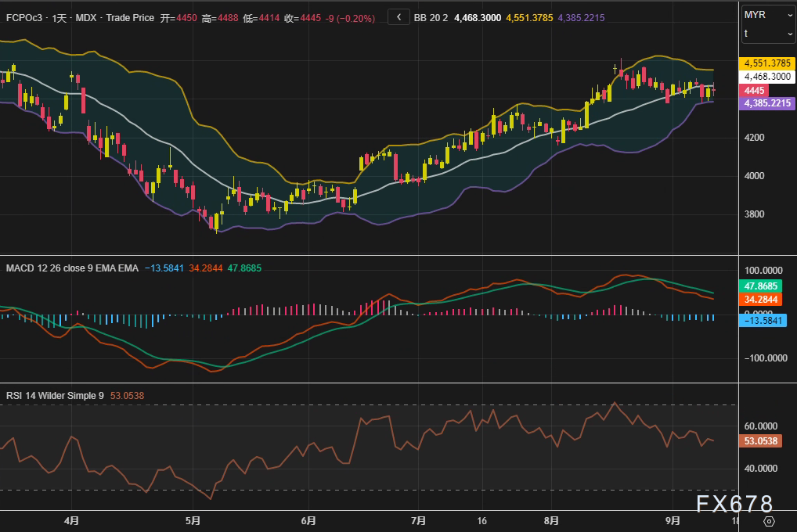Select the RSI 14 Wilder Simple title
This screenshot has width=797, height=532.
(x=55, y=396)
